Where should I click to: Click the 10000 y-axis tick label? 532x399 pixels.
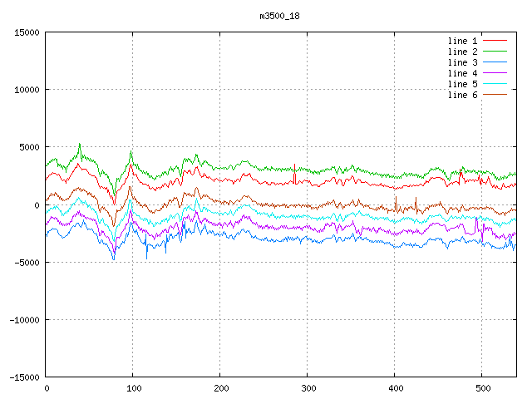point(26,90)
